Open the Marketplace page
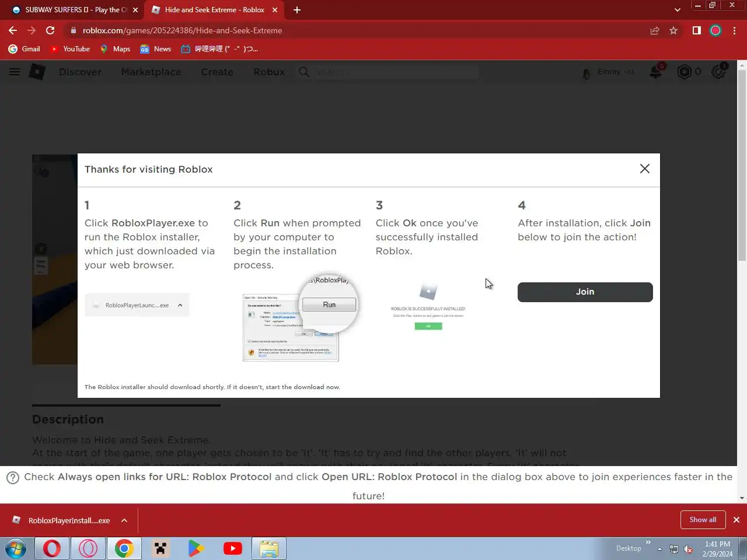Image resolution: width=747 pixels, height=560 pixels. [x=151, y=72]
